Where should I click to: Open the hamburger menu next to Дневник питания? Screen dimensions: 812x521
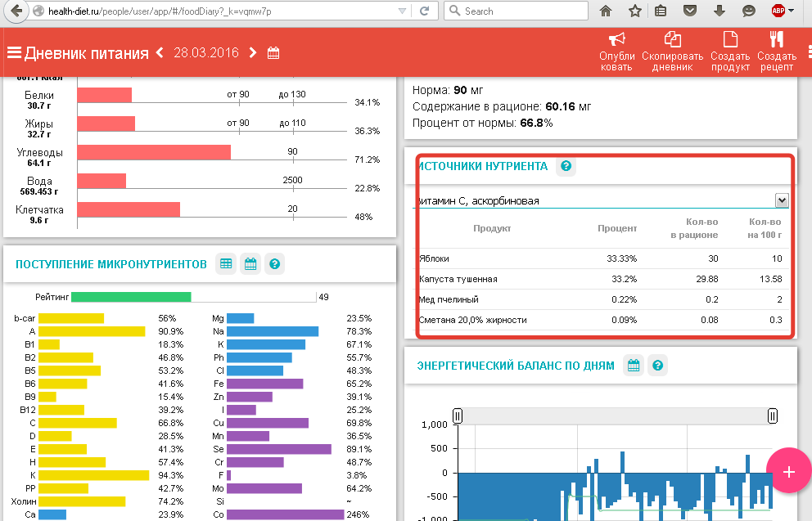tap(14, 53)
